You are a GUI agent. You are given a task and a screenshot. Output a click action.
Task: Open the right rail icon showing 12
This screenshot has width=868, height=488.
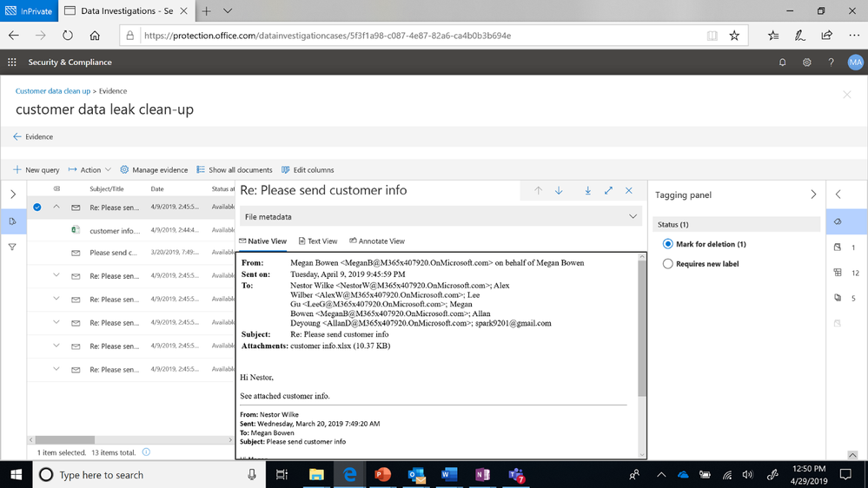click(x=838, y=273)
